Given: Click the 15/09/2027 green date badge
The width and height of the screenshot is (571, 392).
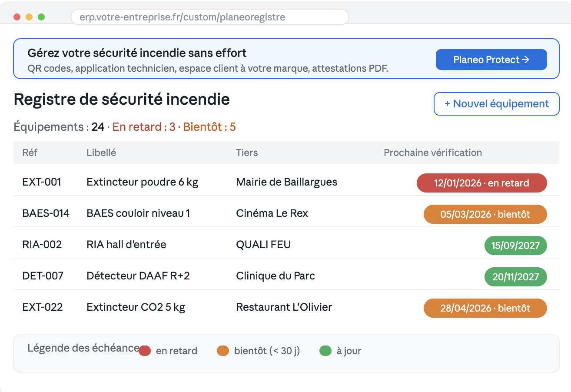Looking at the screenshot, I should [515, 246].
